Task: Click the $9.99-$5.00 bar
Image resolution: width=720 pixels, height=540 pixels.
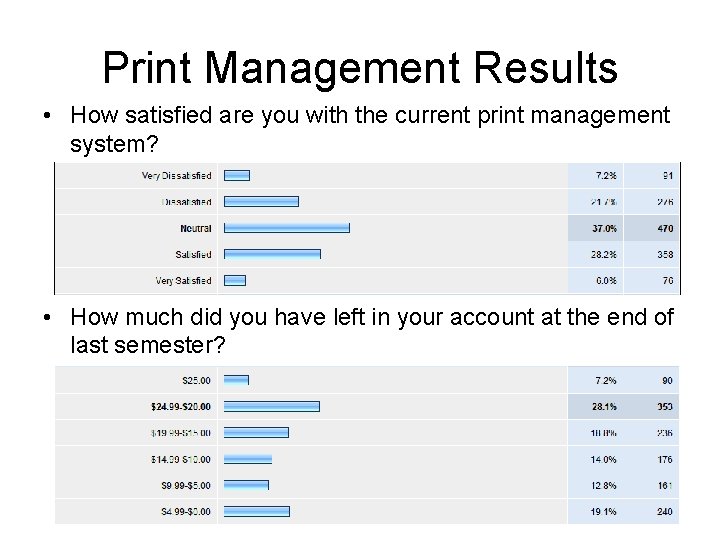Action: 246,485
